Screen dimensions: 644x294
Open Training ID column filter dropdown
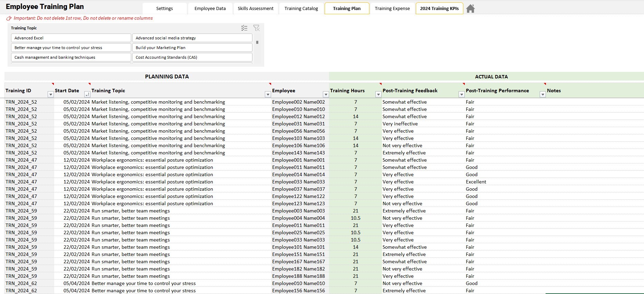(51, 94)
